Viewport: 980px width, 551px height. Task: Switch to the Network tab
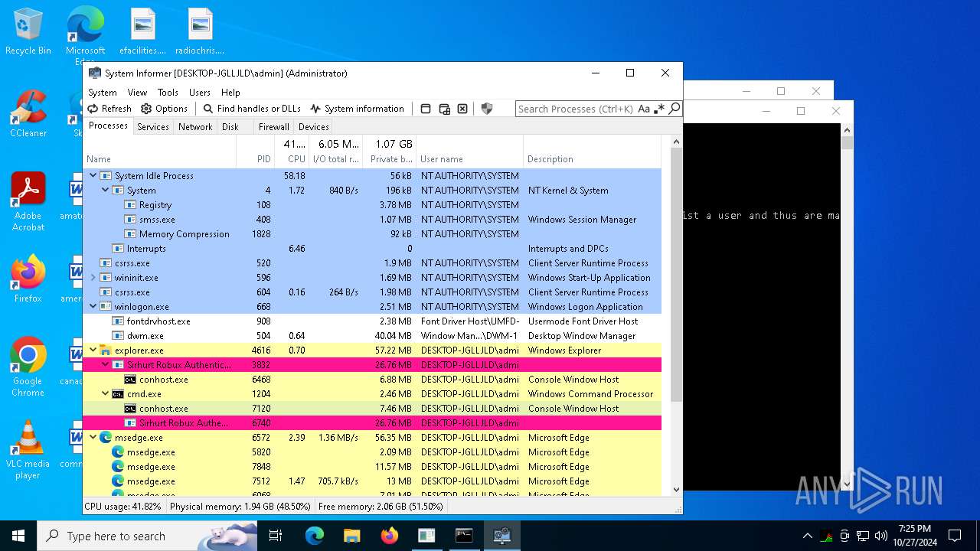(x=195, y=127)
